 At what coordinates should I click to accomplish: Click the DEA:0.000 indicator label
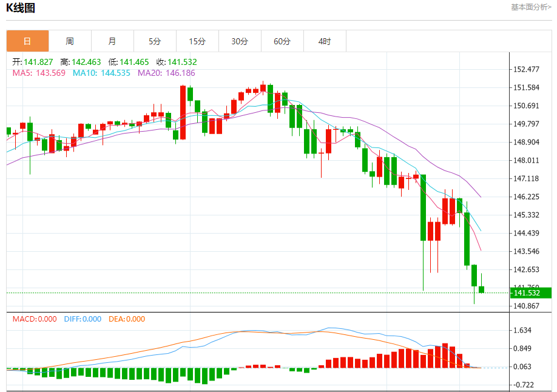pos(127,319)
